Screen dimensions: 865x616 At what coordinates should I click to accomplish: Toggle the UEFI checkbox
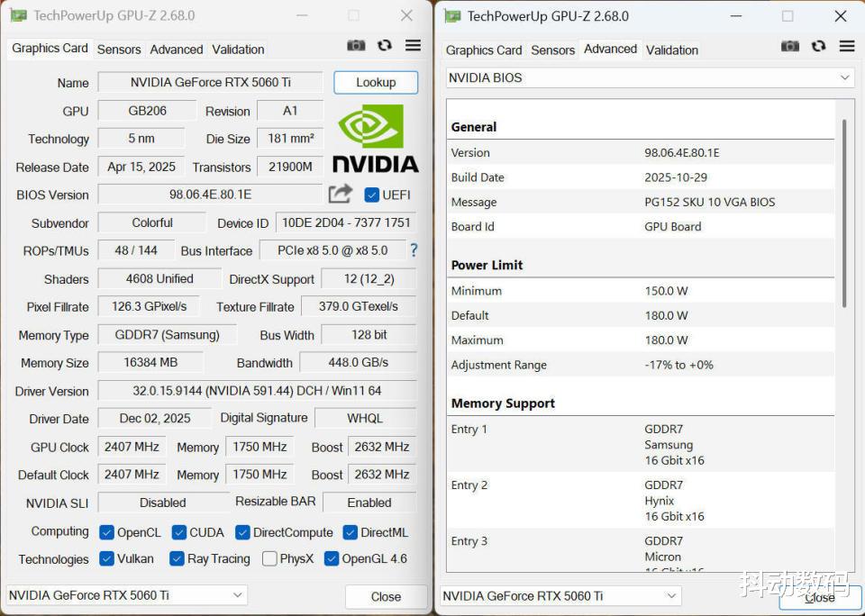tap(372, 195)
